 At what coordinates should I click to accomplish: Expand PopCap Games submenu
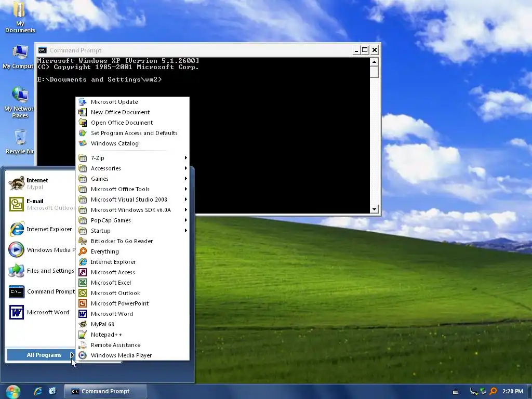click(132, 220)
